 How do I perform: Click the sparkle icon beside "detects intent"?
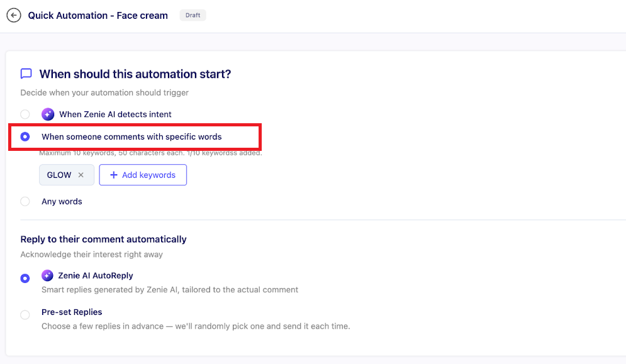(48, 114)
